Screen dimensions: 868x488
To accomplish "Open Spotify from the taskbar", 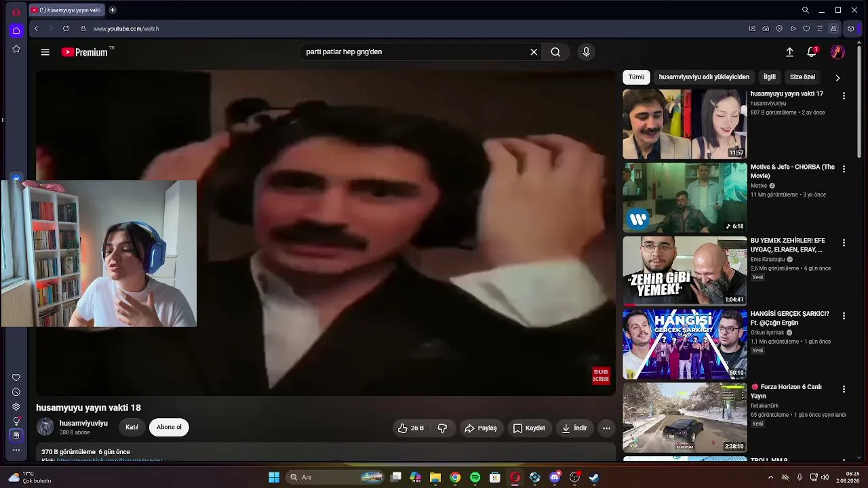I will tap(475, 477).
